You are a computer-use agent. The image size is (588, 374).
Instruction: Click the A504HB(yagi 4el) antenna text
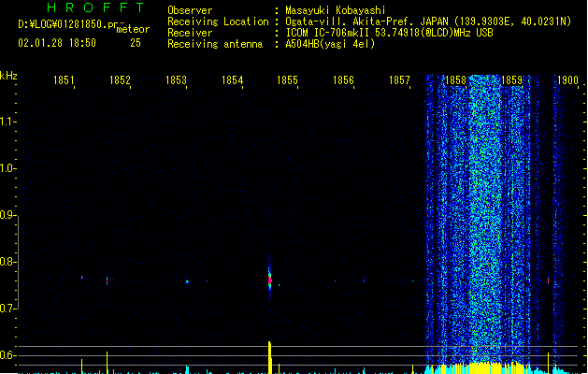pyautogui.click(x=330, y=44)
